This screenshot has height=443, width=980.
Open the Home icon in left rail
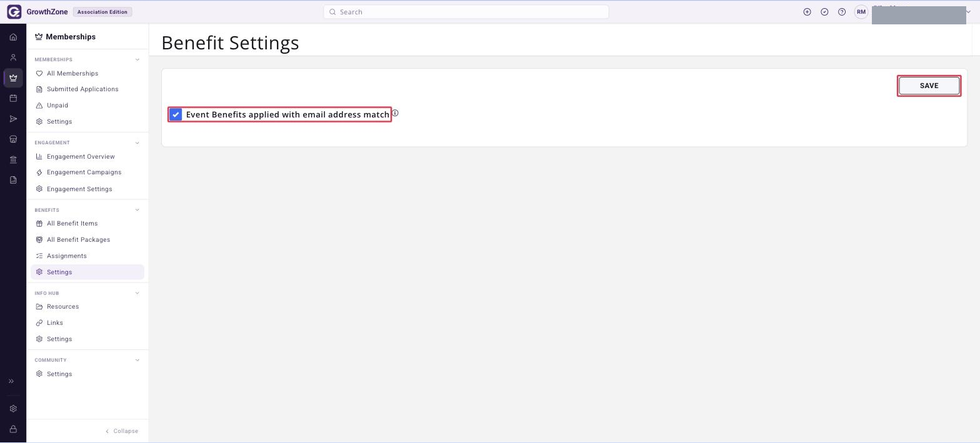tap(13, 37)
